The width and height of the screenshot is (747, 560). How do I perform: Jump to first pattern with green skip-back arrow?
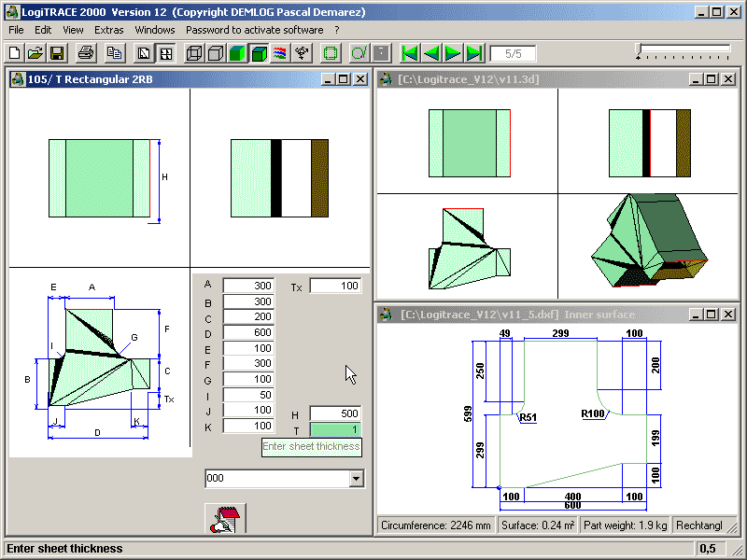(410, 53)
